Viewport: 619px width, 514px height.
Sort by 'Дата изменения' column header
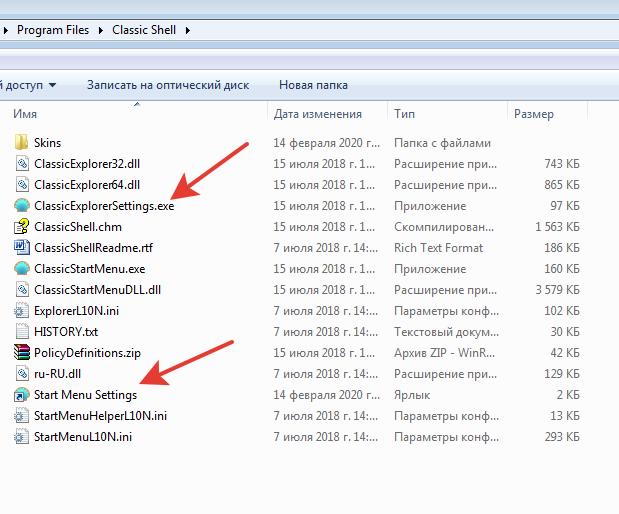[x=317, y=114]
